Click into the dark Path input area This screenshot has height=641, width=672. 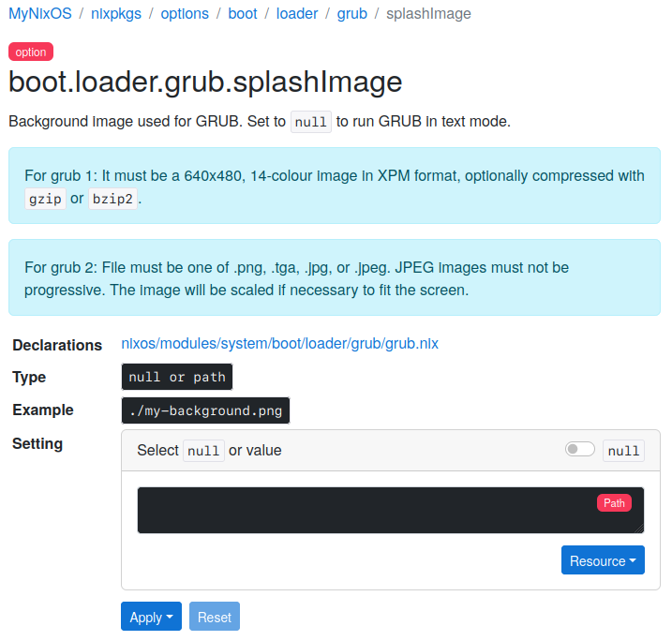[391, 510]
